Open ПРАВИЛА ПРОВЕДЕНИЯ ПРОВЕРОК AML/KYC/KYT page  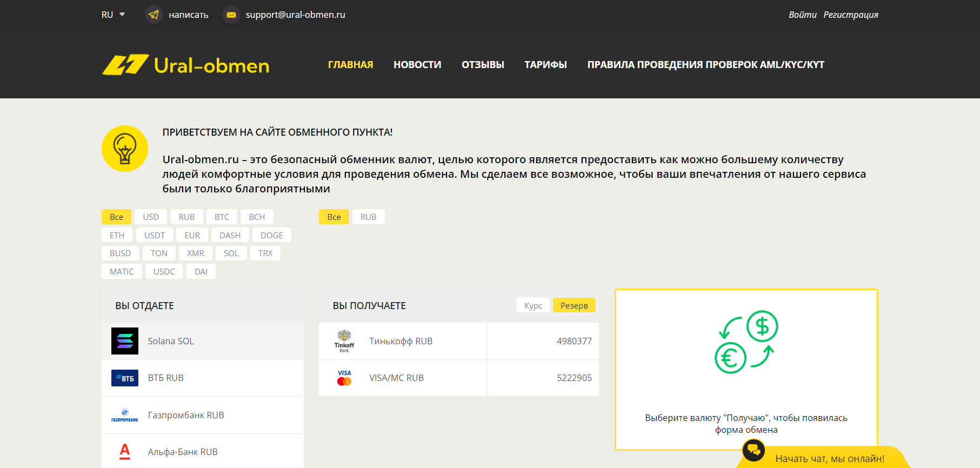pyautogui.click(x=706, y=65)
